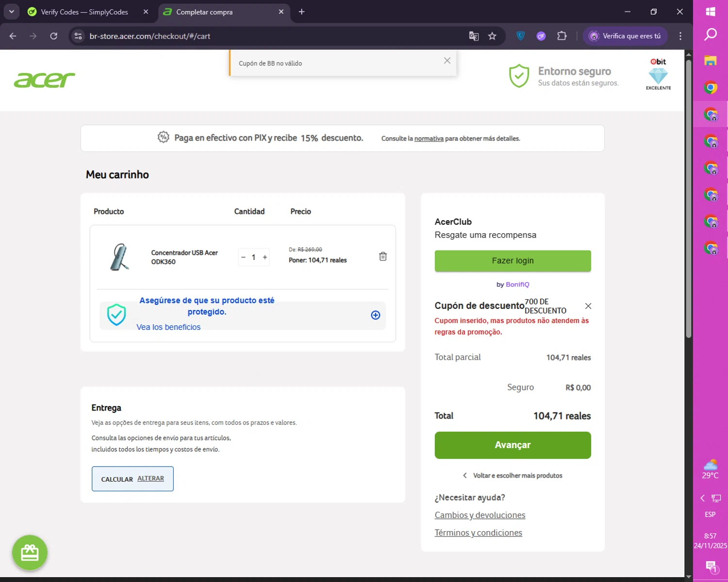Open the weather widget showing 29°C
Image resolution: width=728 pixels, height=582 pixels.
(x=711, y=469)
